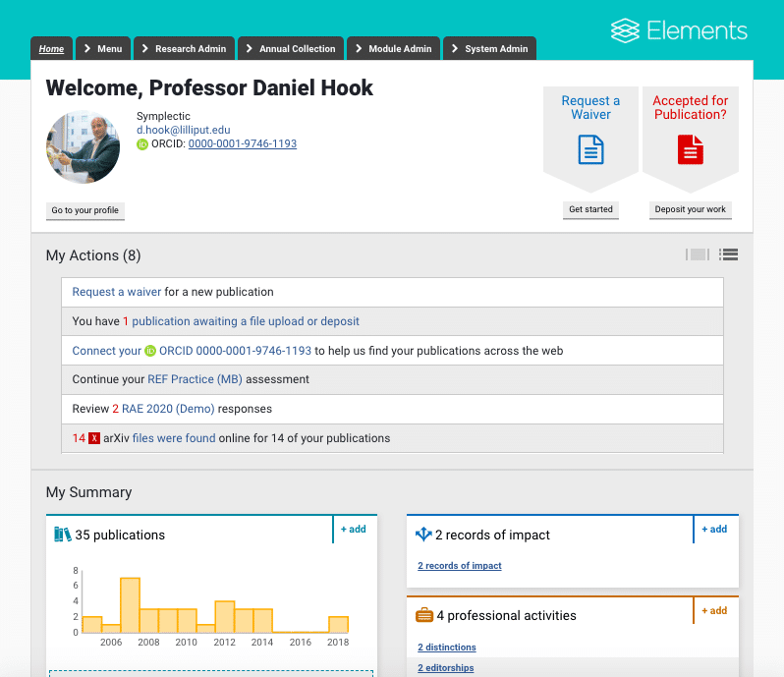Expand the Research Admin tab
This screenshot has width=784, height=677.
pos(183,48)
